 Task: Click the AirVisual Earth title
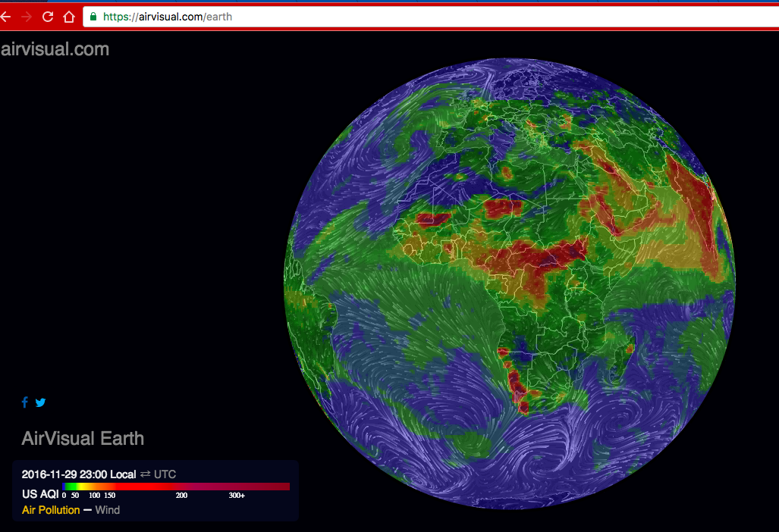pos(83,438)
